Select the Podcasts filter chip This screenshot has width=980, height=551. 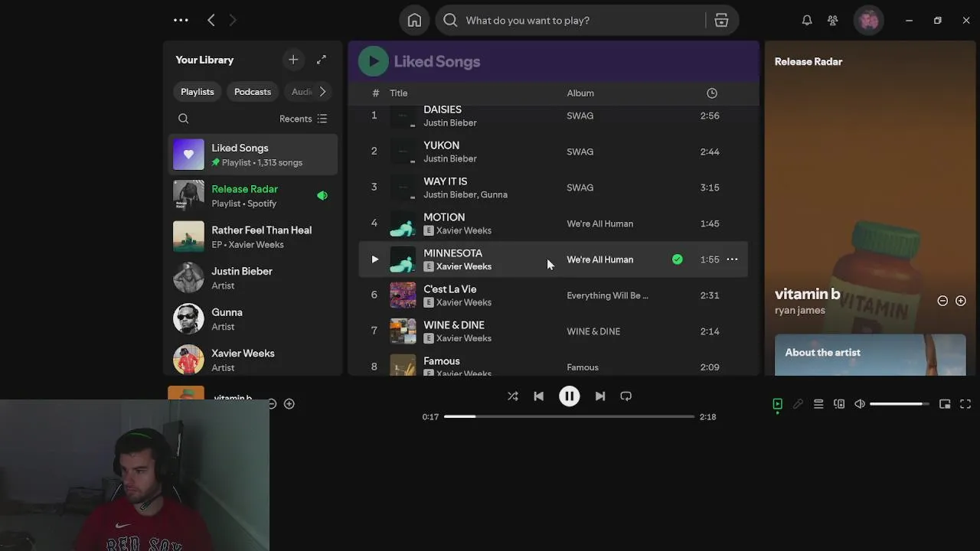[253, 92]
